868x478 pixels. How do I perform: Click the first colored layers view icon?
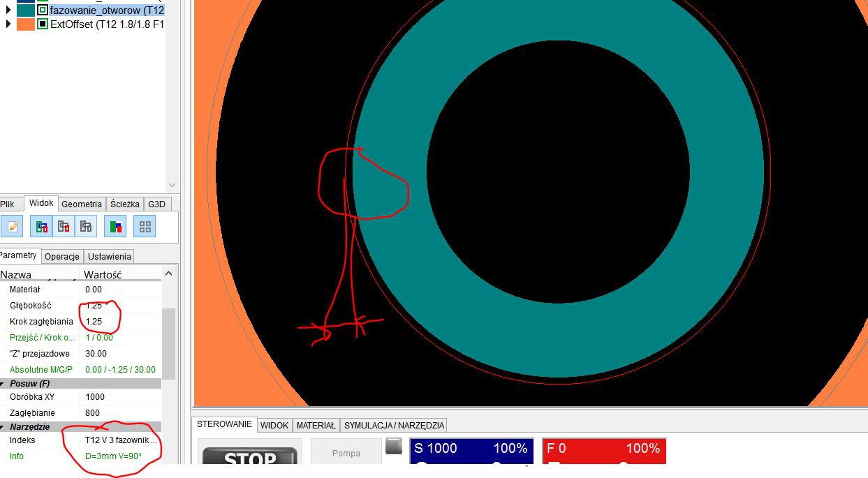[x=42, y=226]
